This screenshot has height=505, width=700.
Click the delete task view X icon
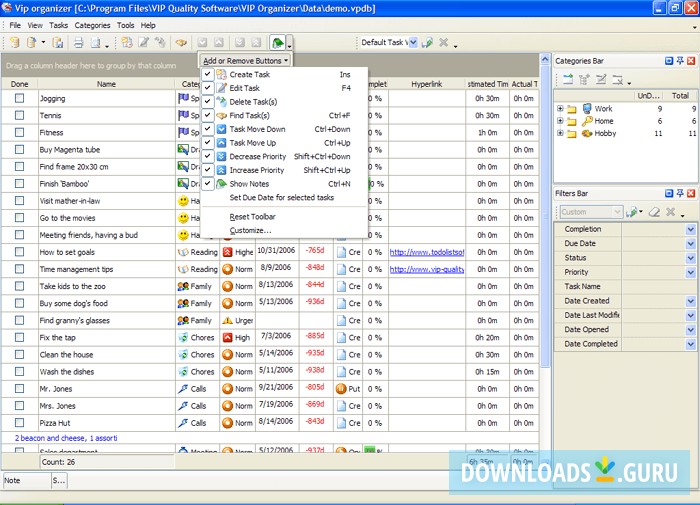coord(443,42)
